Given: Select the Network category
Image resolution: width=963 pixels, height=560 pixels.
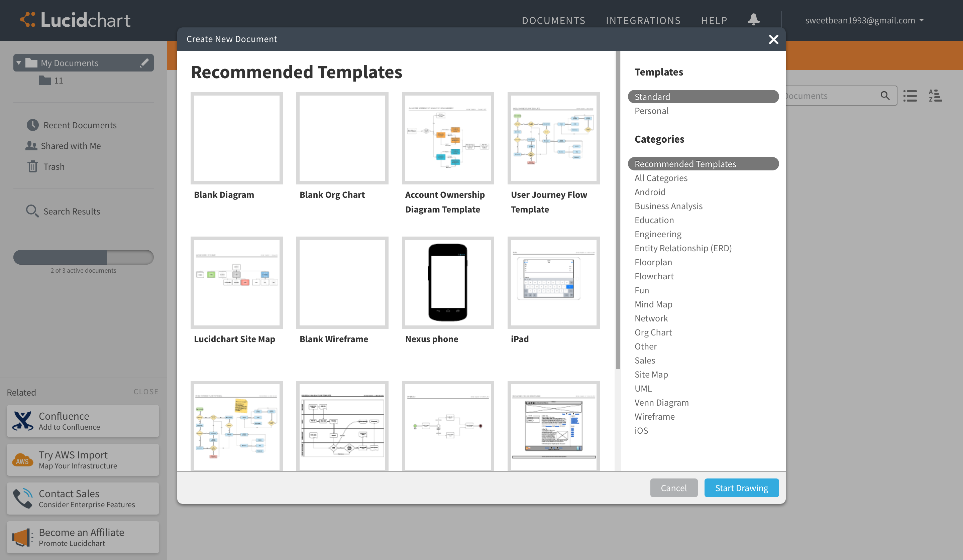Looking at the screenshot, I should 651,318.
